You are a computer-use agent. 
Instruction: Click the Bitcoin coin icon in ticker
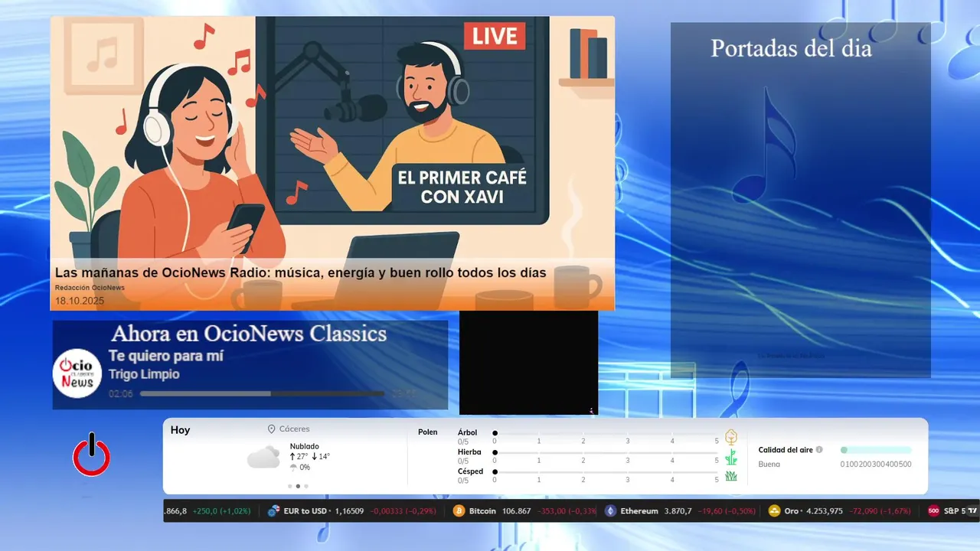[459, 511]
